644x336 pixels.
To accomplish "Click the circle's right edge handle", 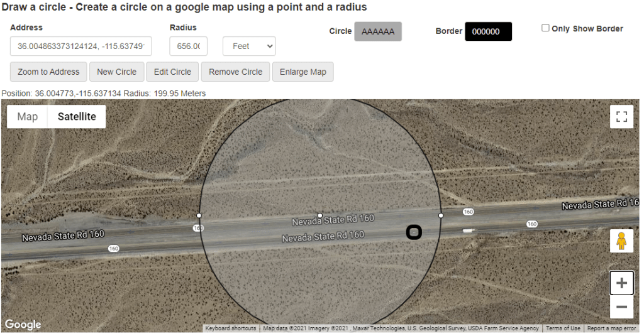I will [440, 215].
